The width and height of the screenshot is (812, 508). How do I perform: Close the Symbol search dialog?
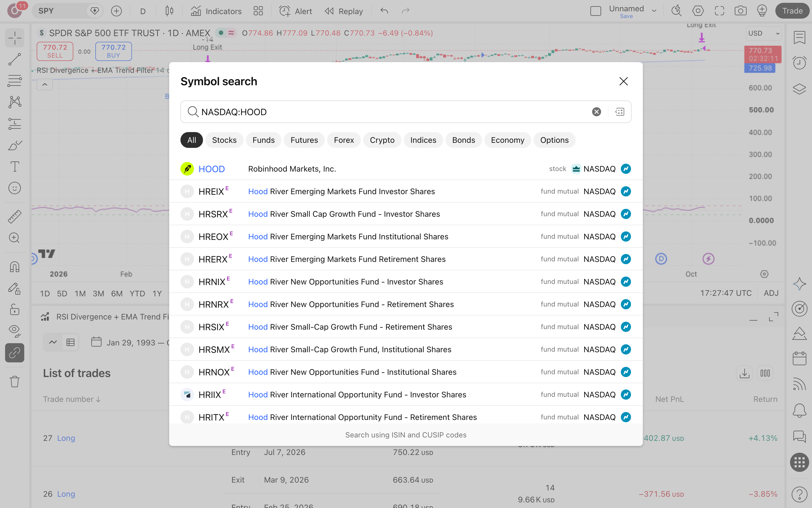coord(623,81)
